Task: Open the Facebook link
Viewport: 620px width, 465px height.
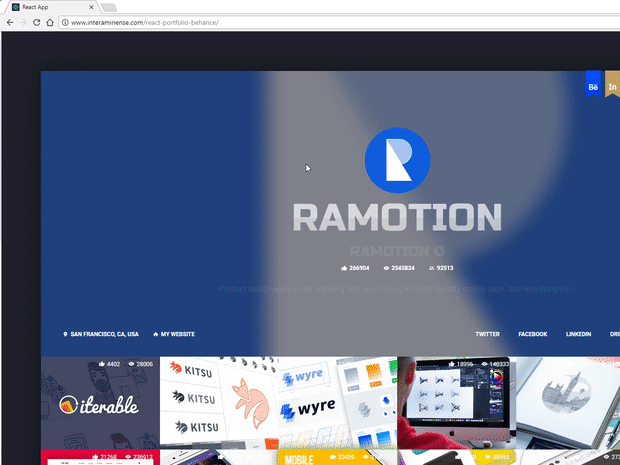Action: click(x=533, y=334)
